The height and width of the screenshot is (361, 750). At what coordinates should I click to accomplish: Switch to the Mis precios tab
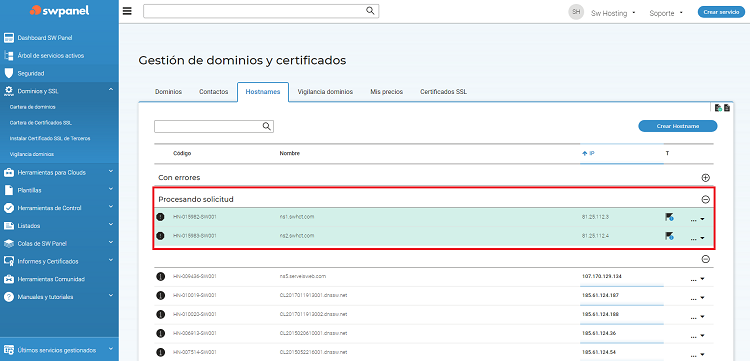coord(386,92)
